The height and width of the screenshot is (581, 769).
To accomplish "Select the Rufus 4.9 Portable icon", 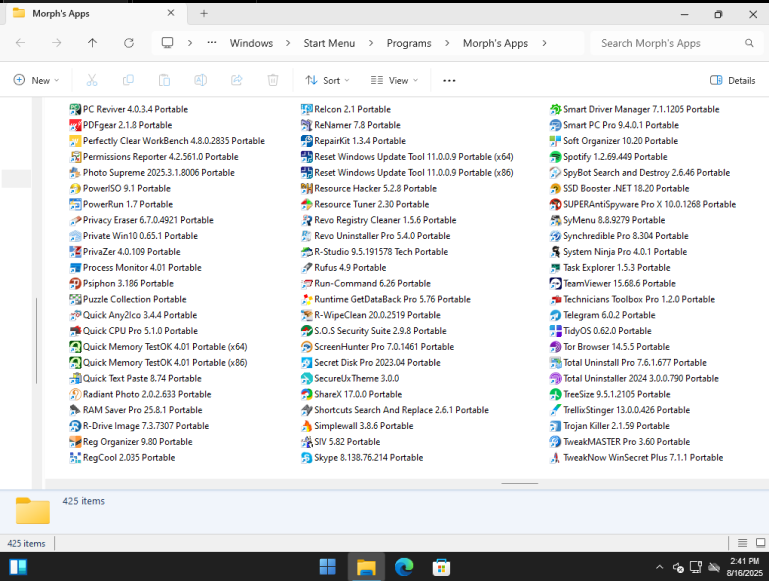I will [x=307, y=268].
